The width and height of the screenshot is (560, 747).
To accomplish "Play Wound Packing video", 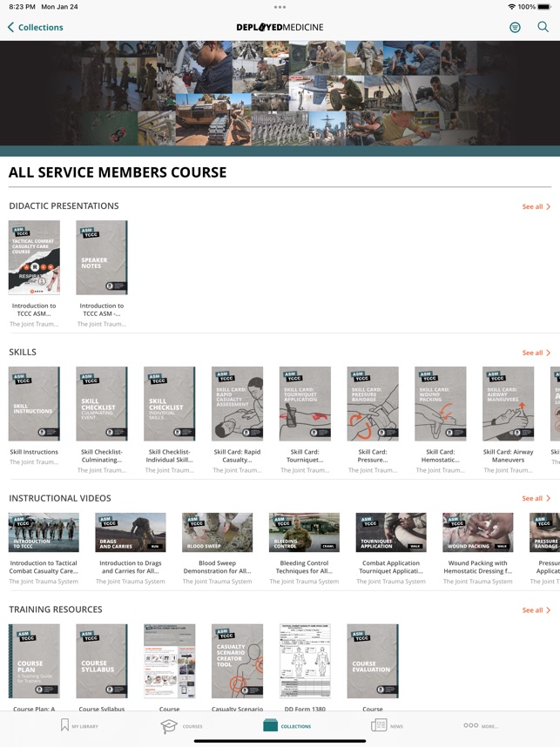I will 478,532.
